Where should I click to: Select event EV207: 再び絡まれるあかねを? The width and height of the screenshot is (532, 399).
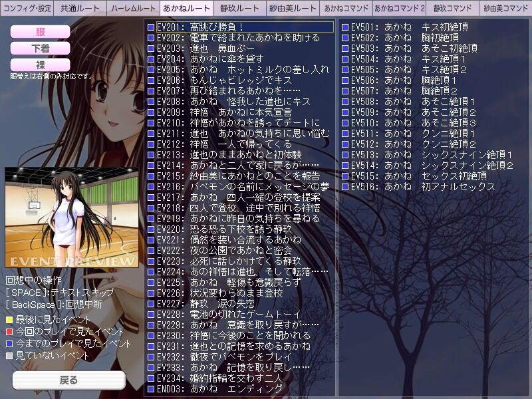coord(228,91)
